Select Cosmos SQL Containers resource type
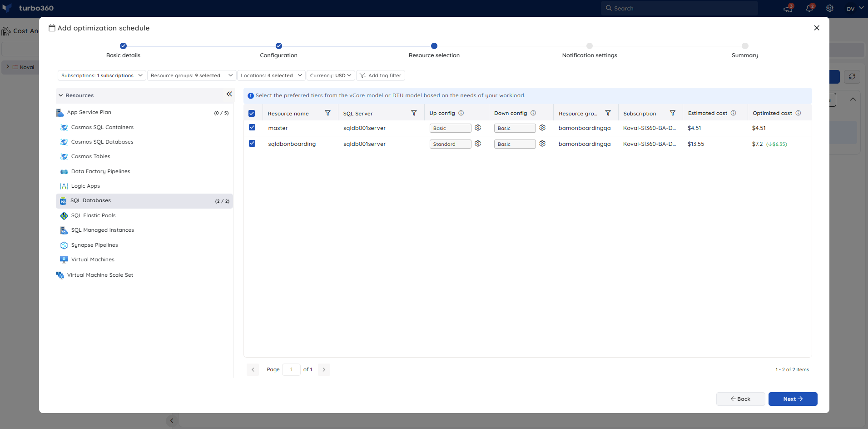This screenshot has height=429, width=868. pyautogui.click(x=144, y=127)
